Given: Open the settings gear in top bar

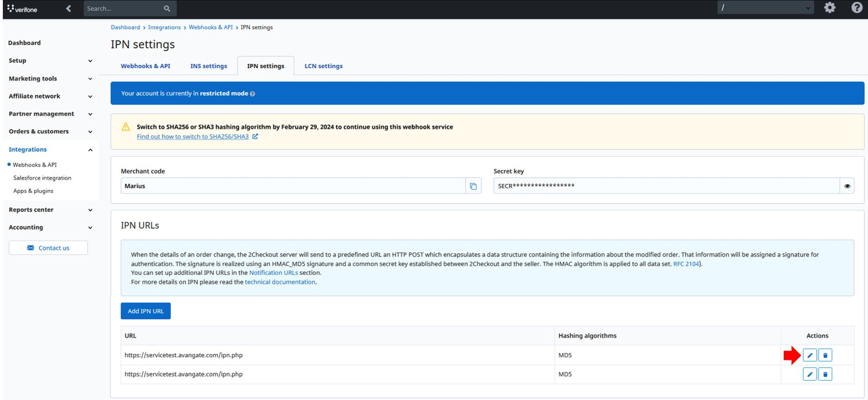Looking at the screenshot, I should click(x=830, y=8).
